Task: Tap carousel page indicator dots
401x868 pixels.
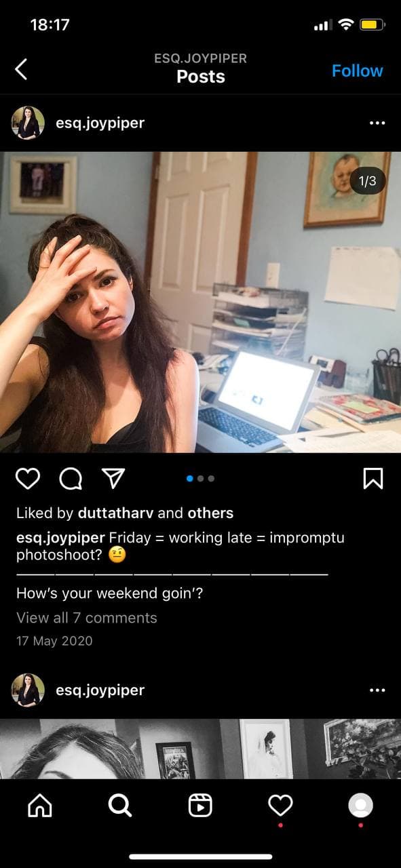Action: pos(200,479)
